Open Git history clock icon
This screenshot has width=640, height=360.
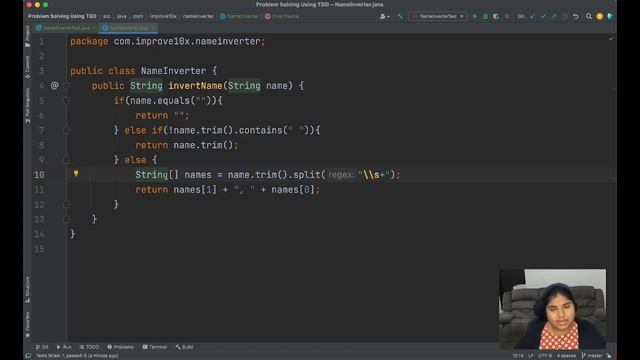(565, 16)
